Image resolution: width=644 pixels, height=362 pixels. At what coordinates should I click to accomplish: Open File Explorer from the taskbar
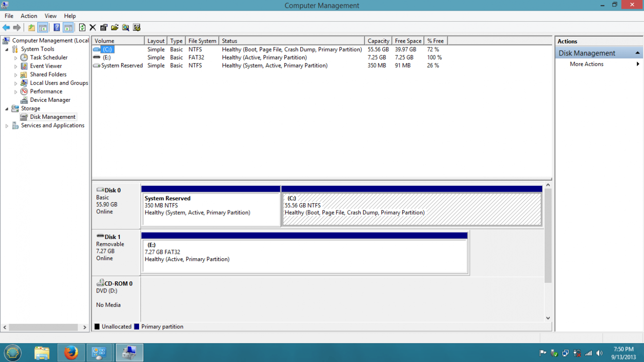click(x=42, y=353)
